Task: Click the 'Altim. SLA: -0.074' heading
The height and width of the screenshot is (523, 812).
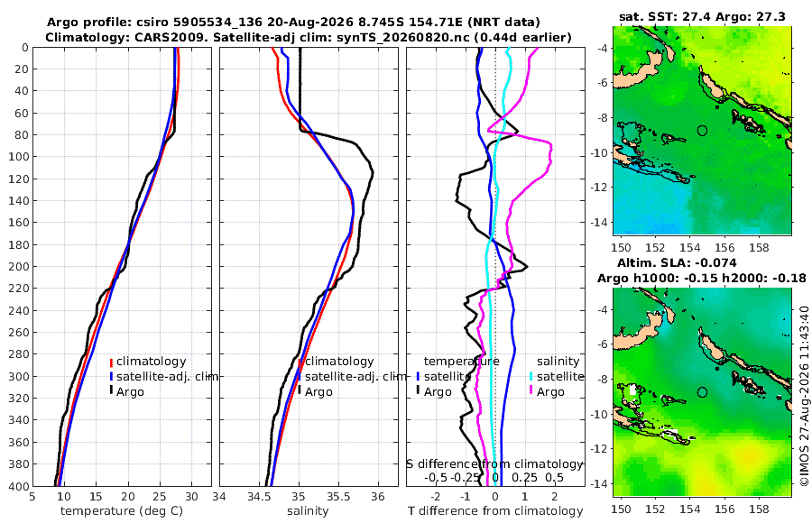Action: tap(677, 263)
